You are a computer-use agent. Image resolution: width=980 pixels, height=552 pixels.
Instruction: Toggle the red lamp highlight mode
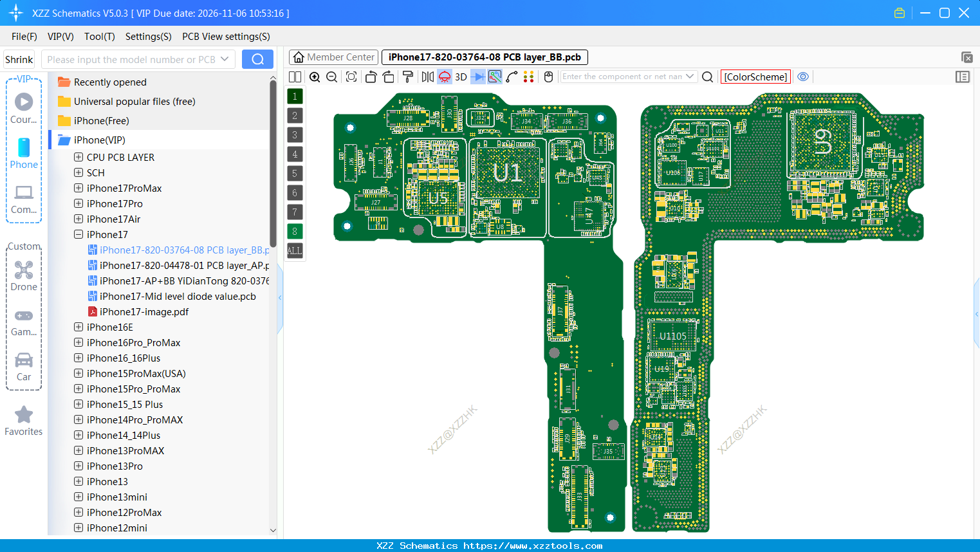(x=444, y=77)
